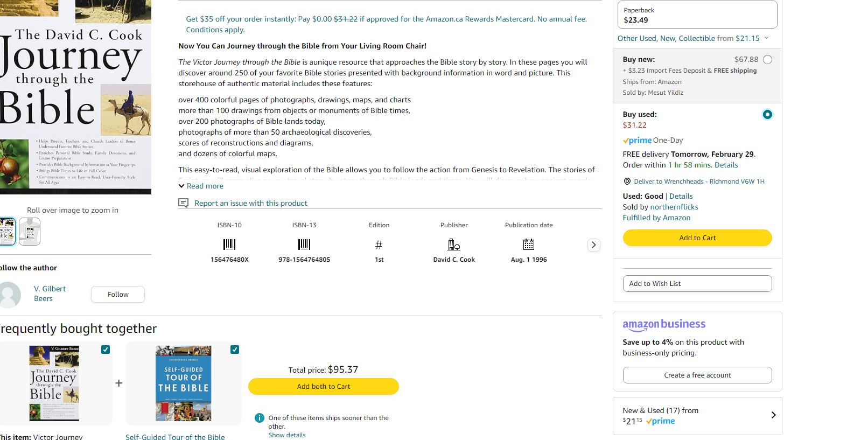
Task: Select the second back-cover thumbnail
Action: click(30, 232)
